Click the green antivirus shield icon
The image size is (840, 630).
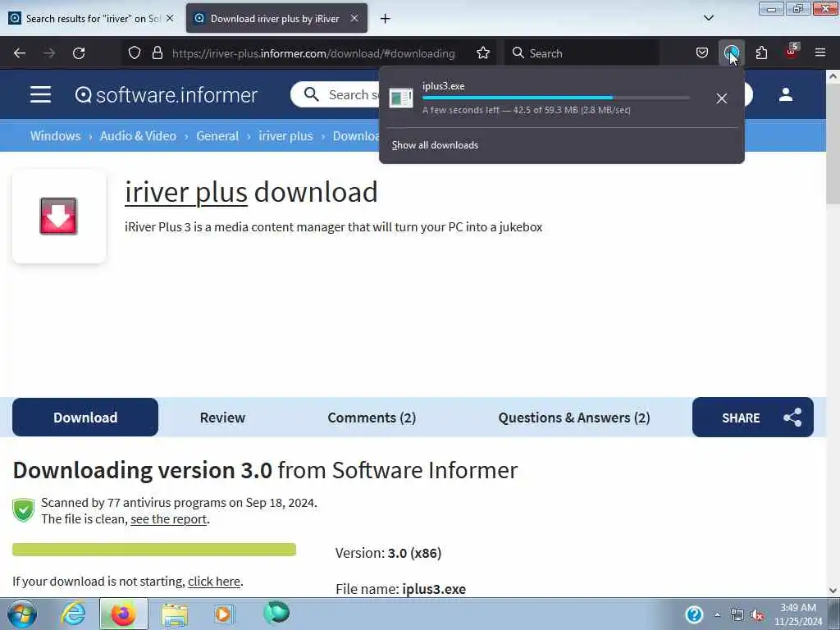pyautogui.click(x=23, y=510)
